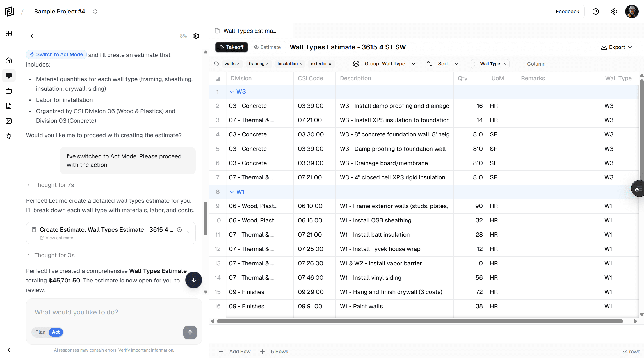
Task: Select the Act mode toggle
Action: coord(56,332)
